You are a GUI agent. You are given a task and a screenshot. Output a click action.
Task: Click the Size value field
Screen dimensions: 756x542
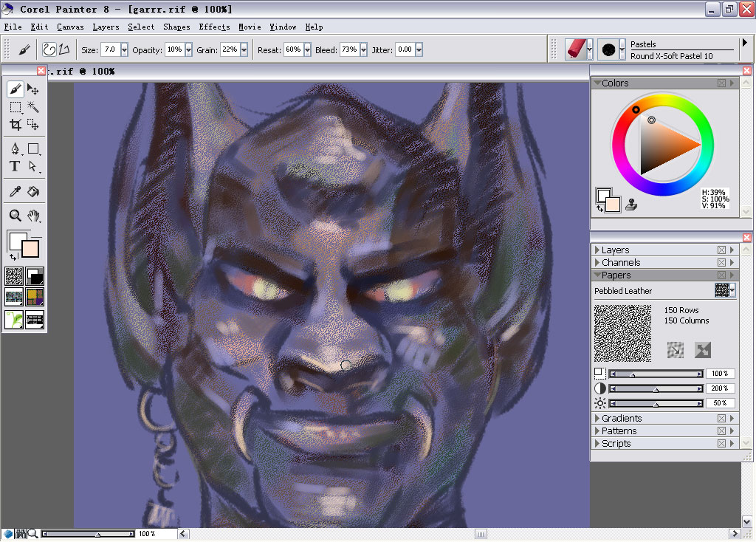tap(111, 49)
